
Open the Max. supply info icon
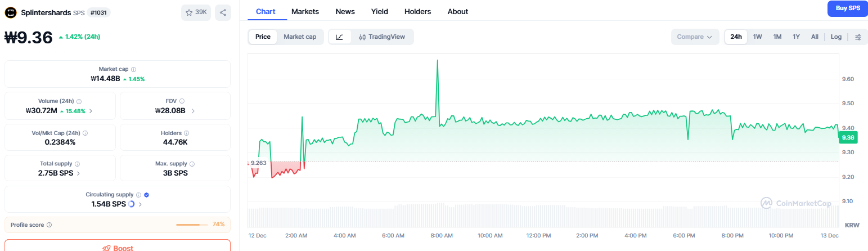coord(192,164)
